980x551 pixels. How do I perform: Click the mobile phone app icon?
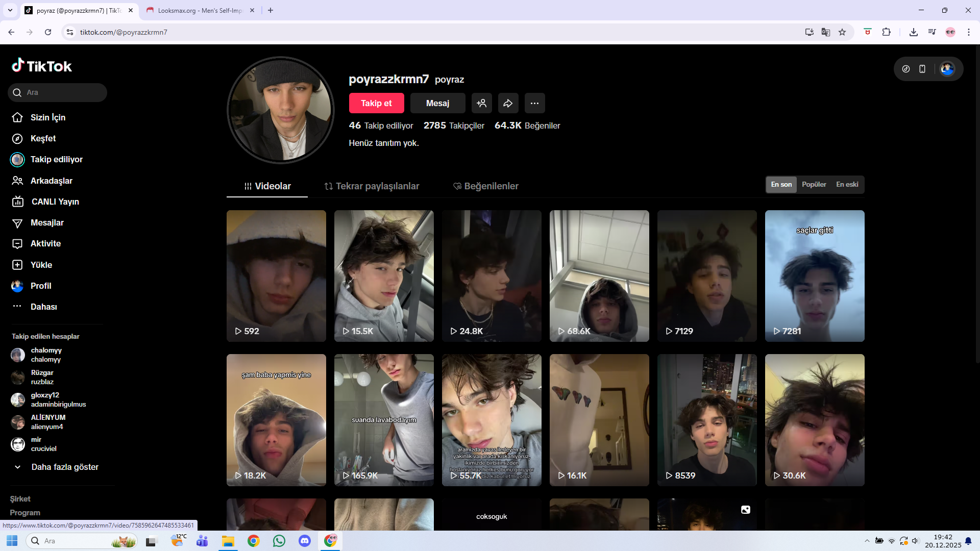click(922, 69)
